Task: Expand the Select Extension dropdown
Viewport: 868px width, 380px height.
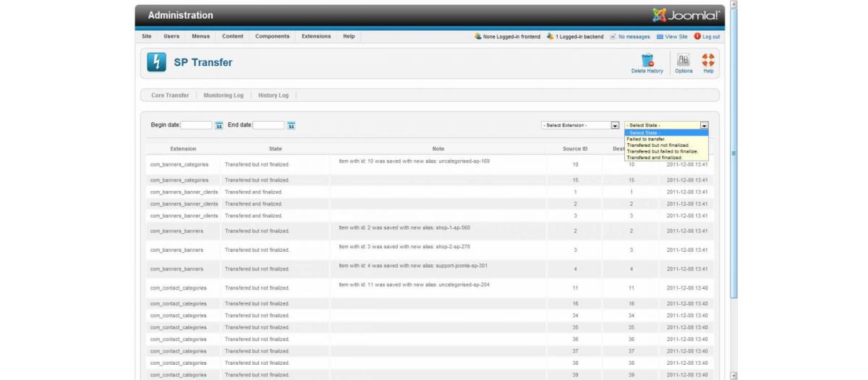Action: (581, 125)
